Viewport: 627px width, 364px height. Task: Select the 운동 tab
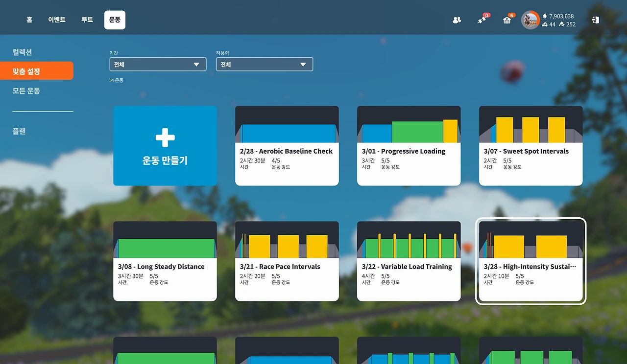115,20
